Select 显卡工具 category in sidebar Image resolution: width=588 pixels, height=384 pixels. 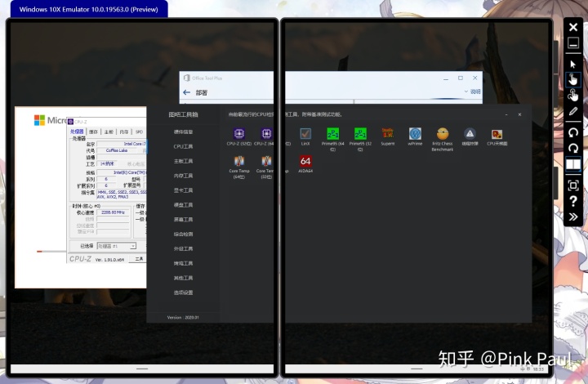[x=183, y=190]
